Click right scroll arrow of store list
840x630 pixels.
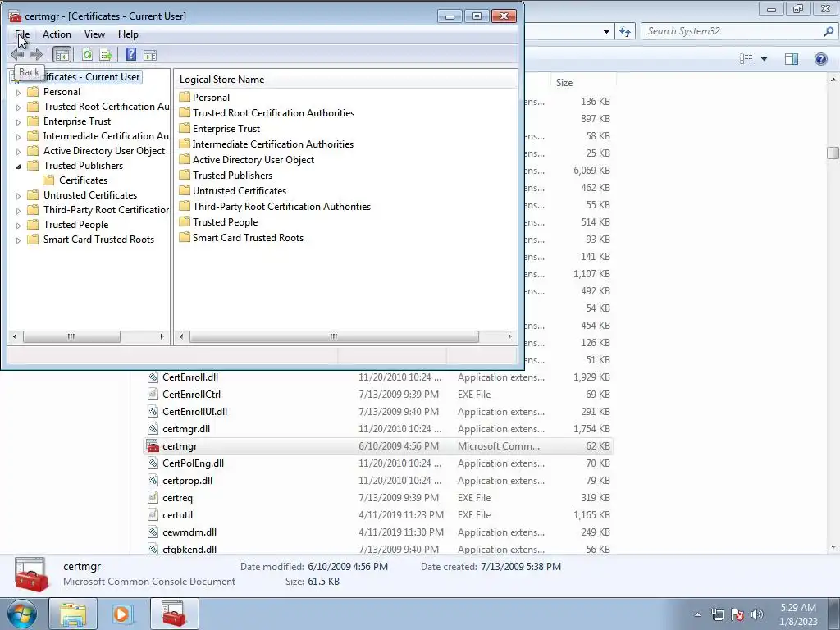(509, 336)
